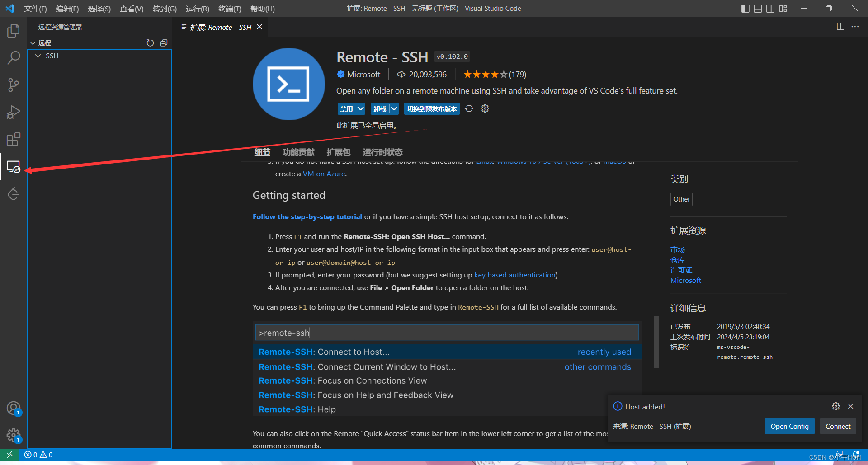Click Open Config in notification

click(x=789, y=426)
